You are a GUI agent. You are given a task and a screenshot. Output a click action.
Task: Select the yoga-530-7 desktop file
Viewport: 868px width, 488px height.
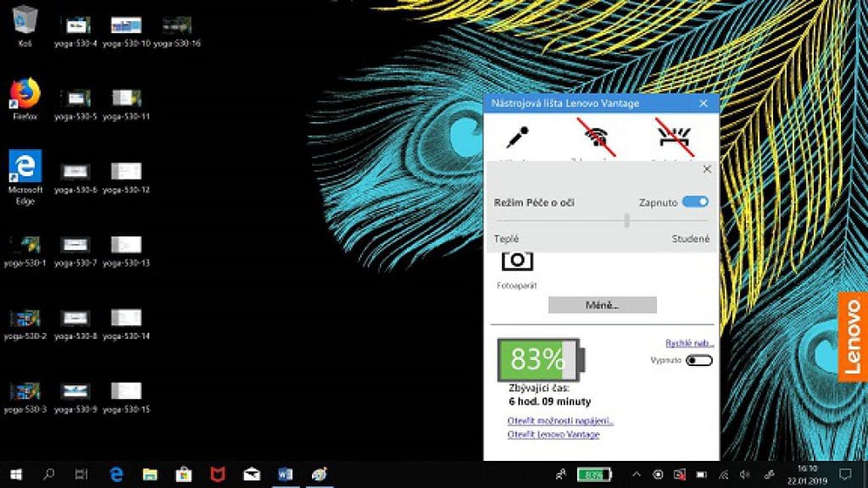coord(75,251)
